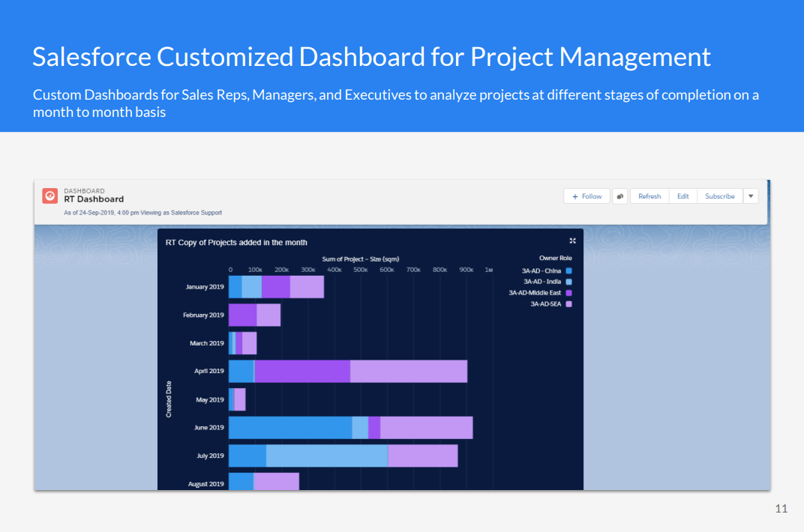Click the 500k axis tick label

[361, 270]
